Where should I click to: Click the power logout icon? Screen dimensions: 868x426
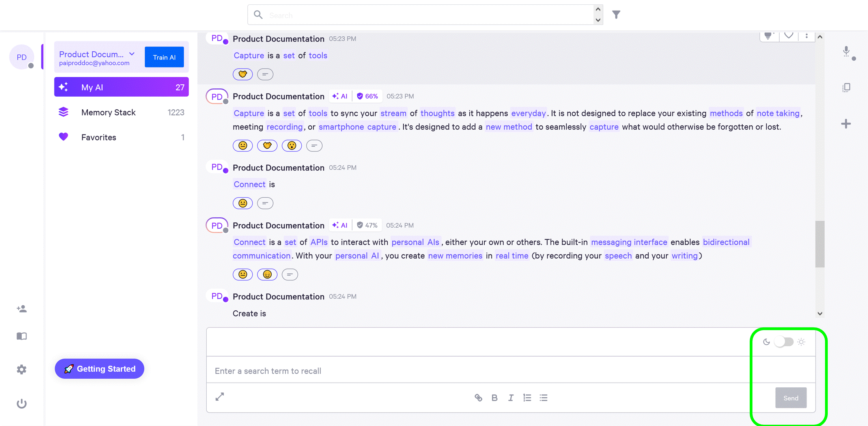pyautogui.click(x=22, y=404)
